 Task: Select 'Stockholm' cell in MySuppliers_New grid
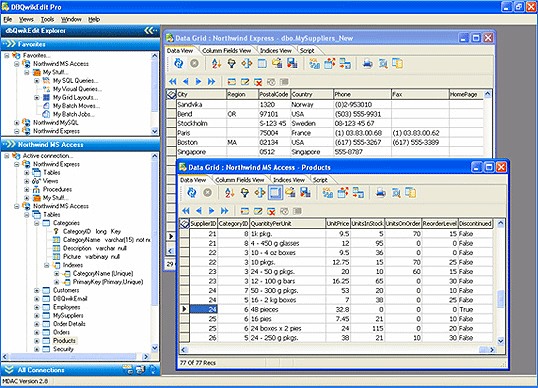click(x=201, y=124)
